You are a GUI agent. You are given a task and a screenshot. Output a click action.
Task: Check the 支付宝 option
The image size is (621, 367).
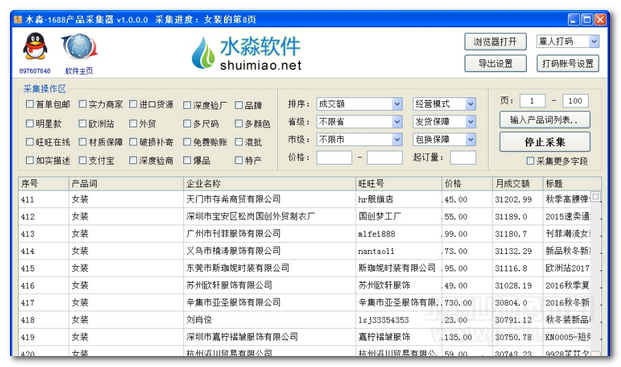click(82, 160)
